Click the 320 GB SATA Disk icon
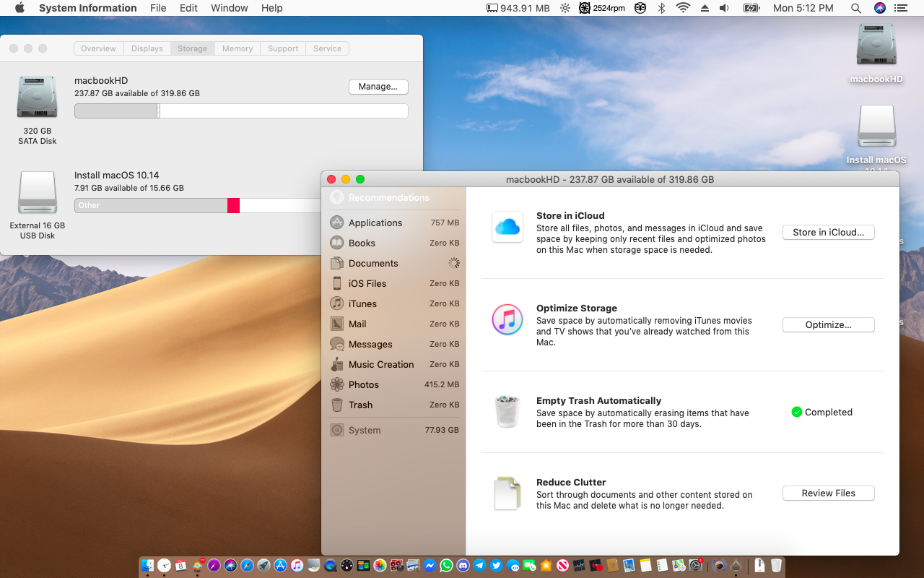 [x=37, y=97]
